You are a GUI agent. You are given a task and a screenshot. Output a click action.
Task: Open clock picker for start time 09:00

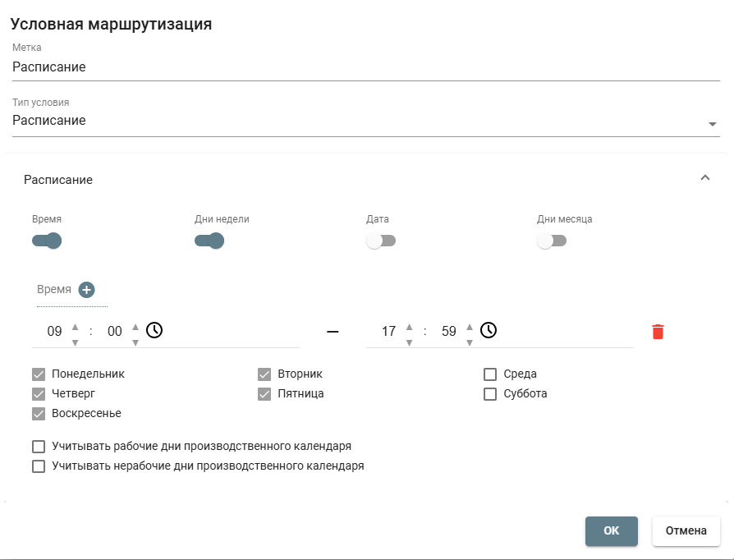[x=154, y=331]
